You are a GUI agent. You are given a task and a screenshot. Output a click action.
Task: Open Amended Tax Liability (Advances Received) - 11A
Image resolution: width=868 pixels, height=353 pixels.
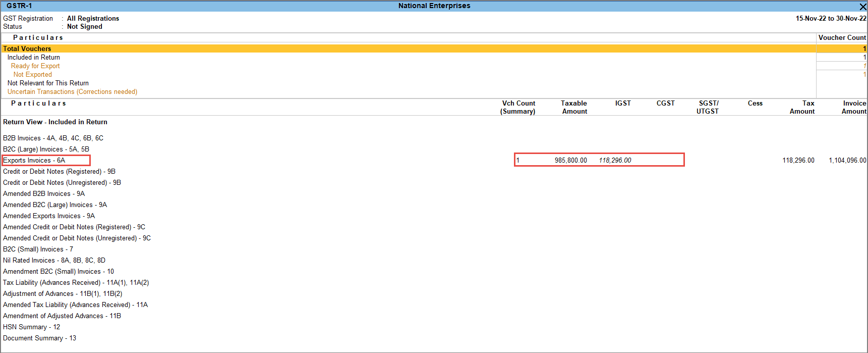(75, 305)
